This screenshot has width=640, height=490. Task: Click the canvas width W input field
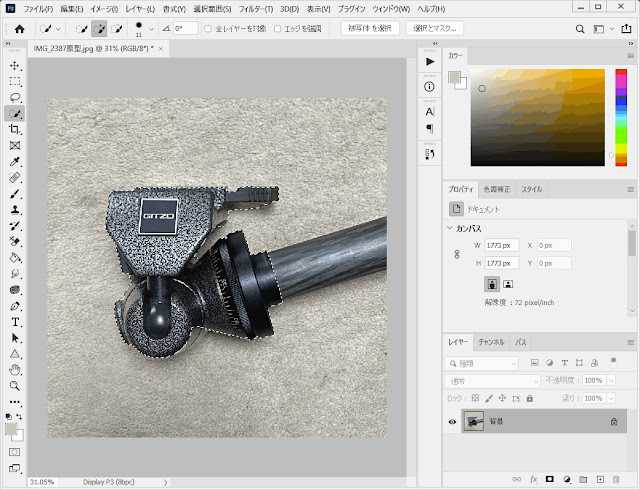(x=502, y=245)
